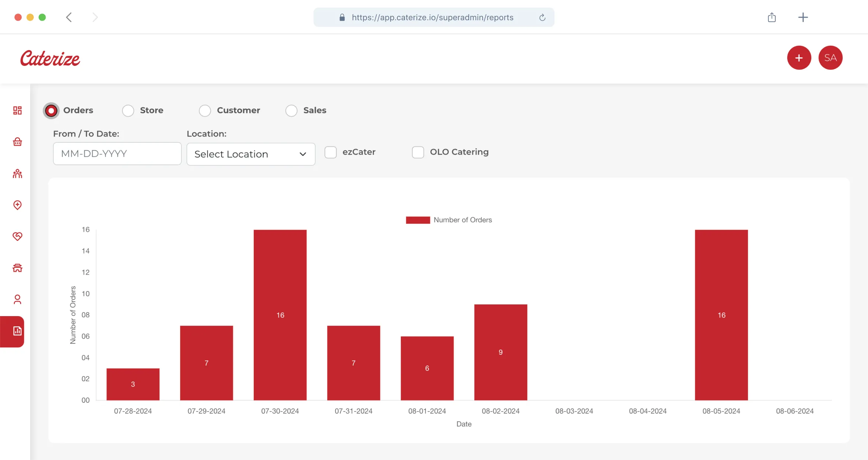This screenshot has height=460, width=868.
Task: Select the Store report radio button
Action: click(x=128, y=110)
